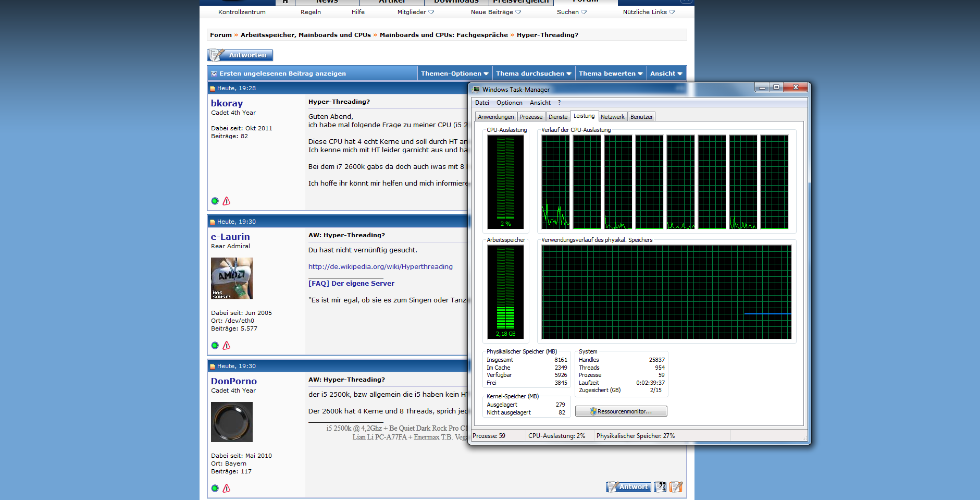This screenshot has height=500, width=980.
Task: Open Mainboards und CPUs: Fachgespräche breadcrumb
Action: coord(444,35)
